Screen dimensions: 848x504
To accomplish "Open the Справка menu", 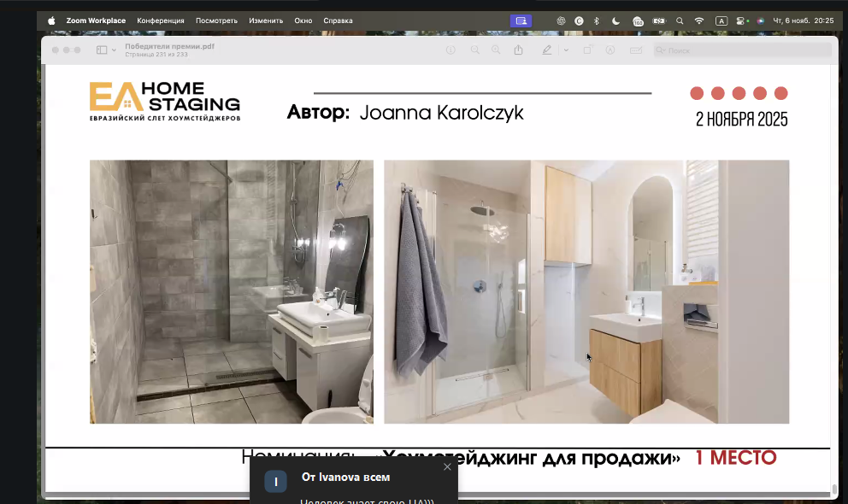I will click(x=338, y=21).
